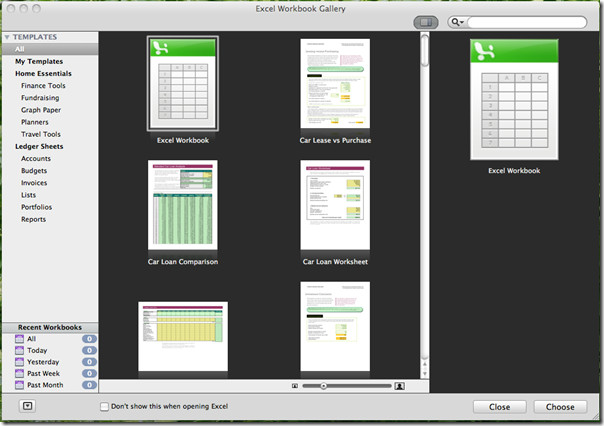Show recent workbooks from Yesterday
Screen dimensions: 604x426
pyautogui.click(x=43, y=362)
